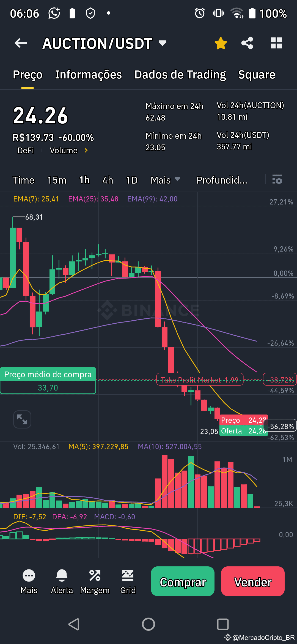Tap the Mínimo em 24h value 23.05

155,148
